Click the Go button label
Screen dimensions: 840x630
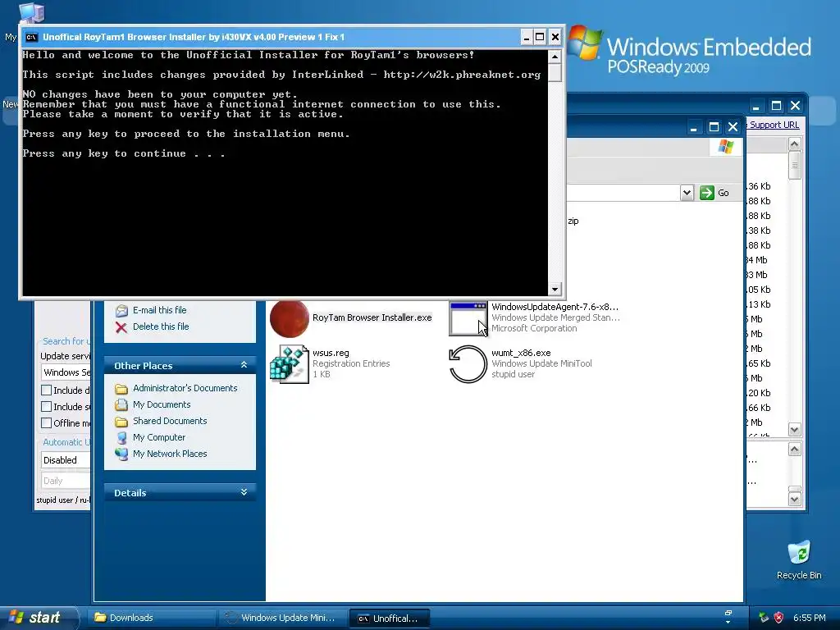pos(724,193)
